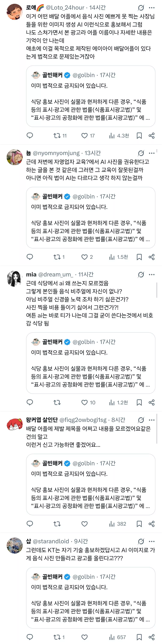
Task: Like the Loto_24hour tweet with 17 likes
Action: pyautogui.click(x=85, y=136)
